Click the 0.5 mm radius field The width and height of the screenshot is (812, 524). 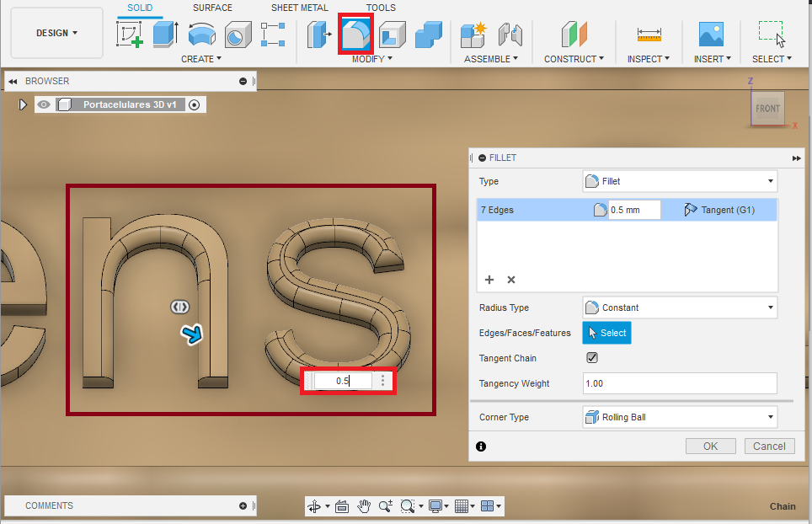634,210
